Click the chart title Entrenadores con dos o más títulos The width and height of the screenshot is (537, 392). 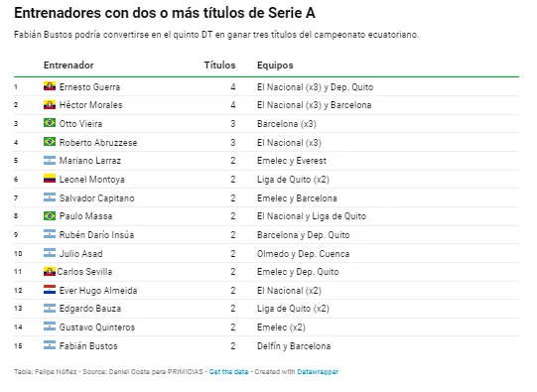pyautogui.click(x=165, y=13)
